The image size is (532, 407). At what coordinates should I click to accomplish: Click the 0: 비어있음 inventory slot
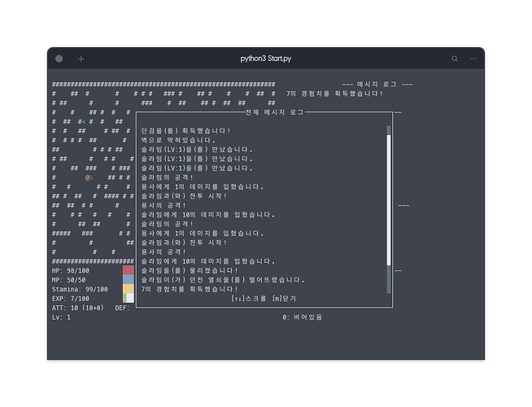coord(302,317)
